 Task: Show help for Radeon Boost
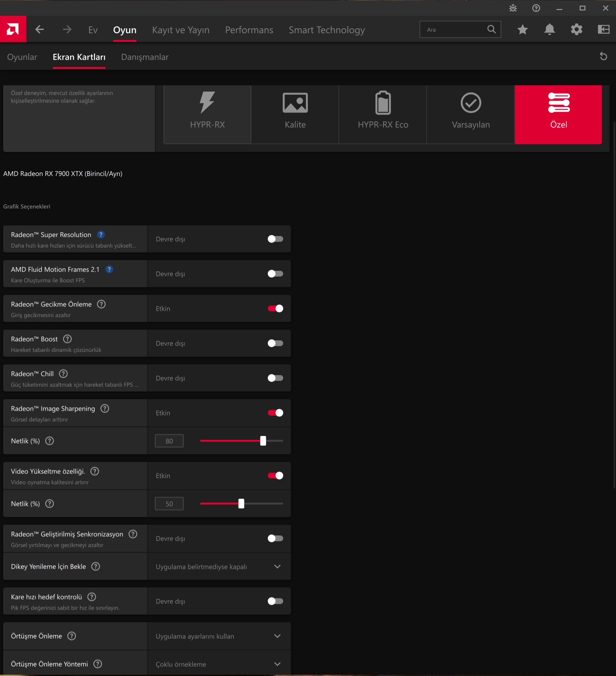point(67,339)
